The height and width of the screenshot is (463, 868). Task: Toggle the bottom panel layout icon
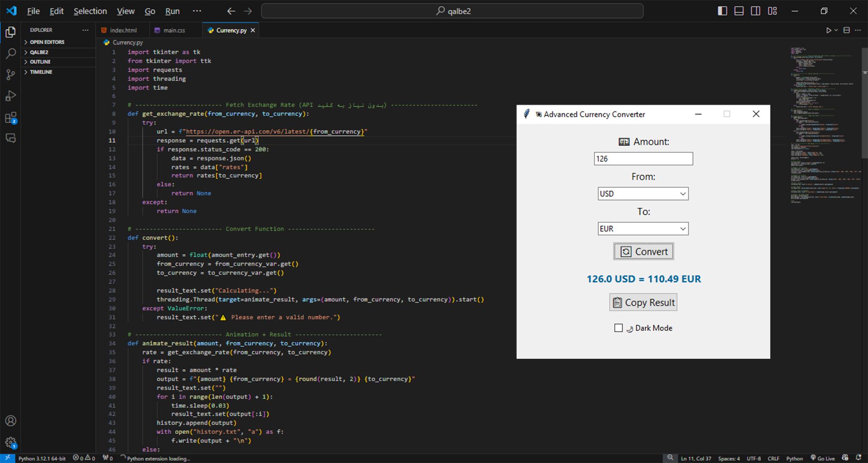click(x=739, y=11)
